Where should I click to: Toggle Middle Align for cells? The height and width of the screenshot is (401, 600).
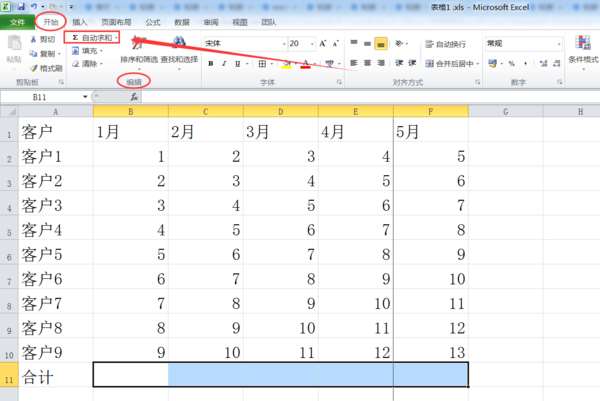pos(367,43)
